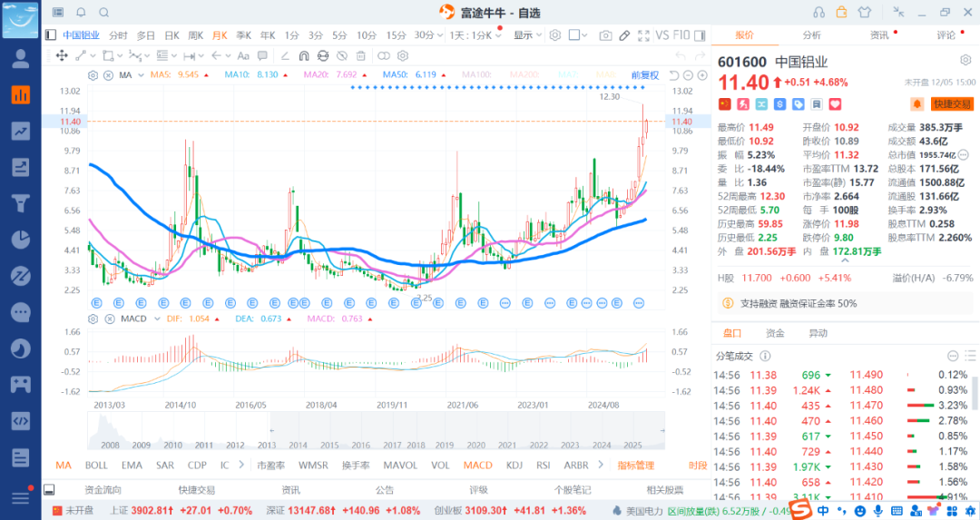This screenshot has width=980, height=520.
Task: Open the comment note drawing tool
Action: (x=262, y=55)
